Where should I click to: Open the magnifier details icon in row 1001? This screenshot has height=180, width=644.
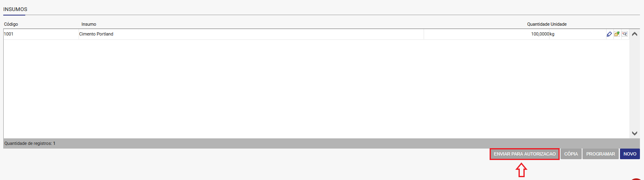pos(625,34)
